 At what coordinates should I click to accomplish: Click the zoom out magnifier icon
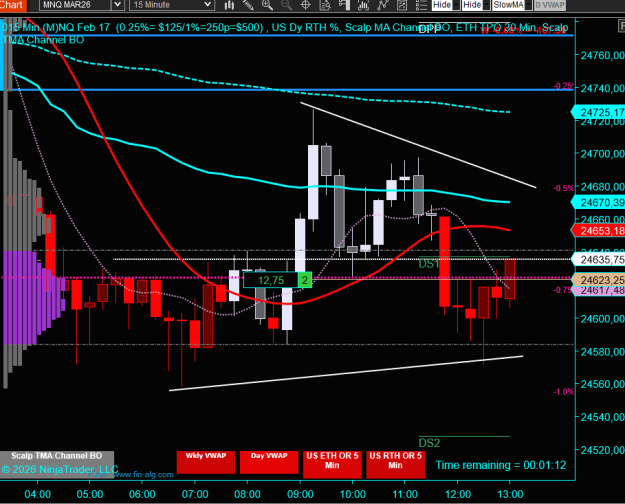(x=286, y=5)
